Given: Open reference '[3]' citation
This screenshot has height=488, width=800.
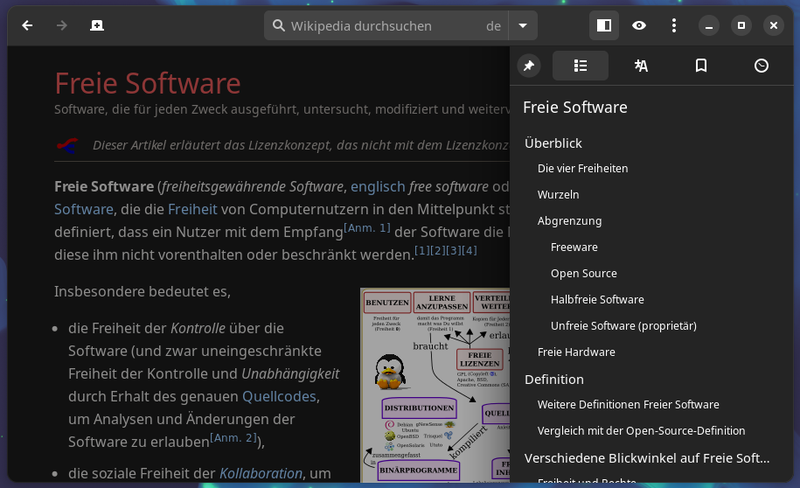Looking at the screenshot, I should point(454,251).
